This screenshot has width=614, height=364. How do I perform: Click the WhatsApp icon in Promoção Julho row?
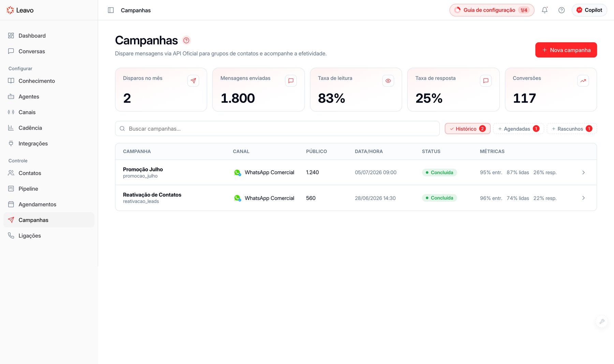(237, 173)
